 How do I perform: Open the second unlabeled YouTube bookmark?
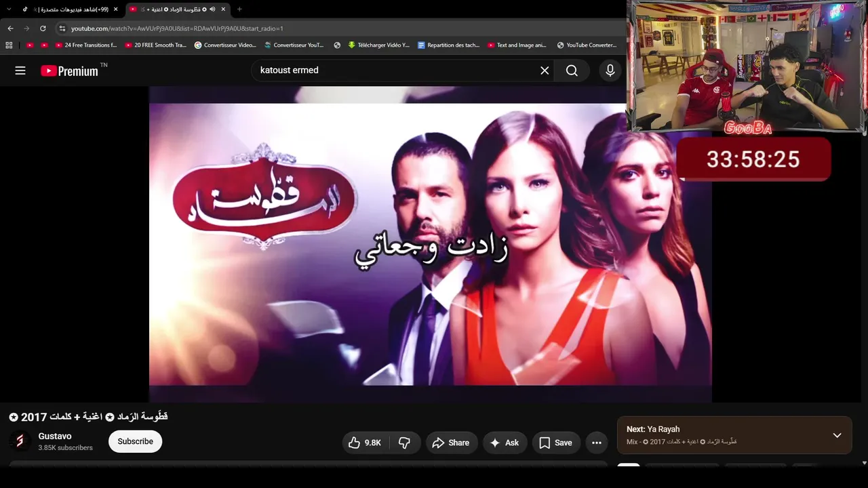[45, 45]
